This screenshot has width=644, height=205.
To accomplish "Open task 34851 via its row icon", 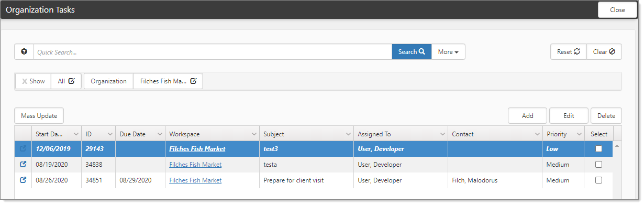I will click(23, 180).
